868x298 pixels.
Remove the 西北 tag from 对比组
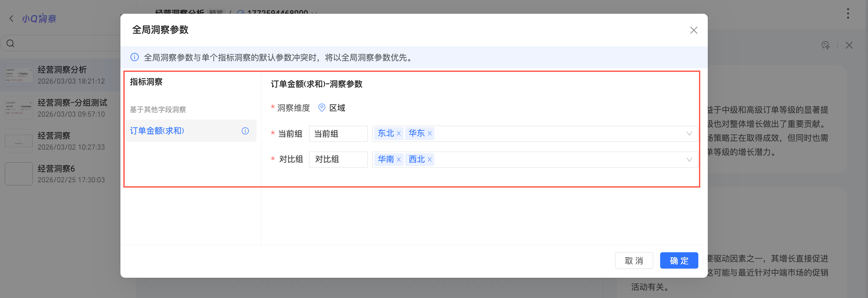tap(430, 159)
